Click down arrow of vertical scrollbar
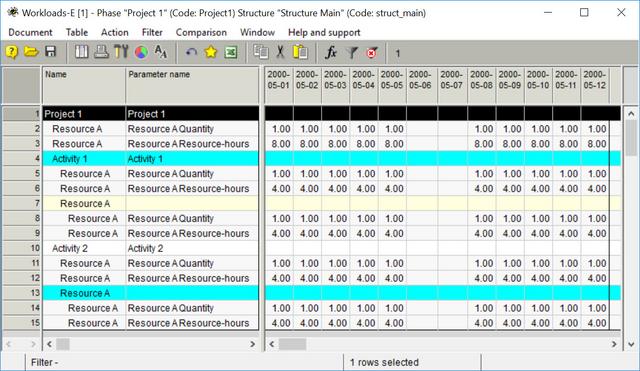Image resolution: width=640 pixels, height=371 pixels. (x=631, y=344)
